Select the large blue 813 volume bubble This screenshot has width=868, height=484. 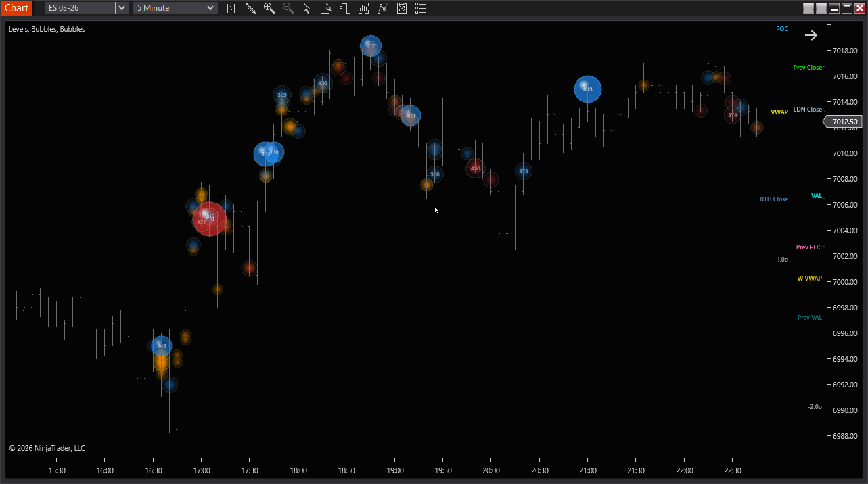click(x=588, y=89)
